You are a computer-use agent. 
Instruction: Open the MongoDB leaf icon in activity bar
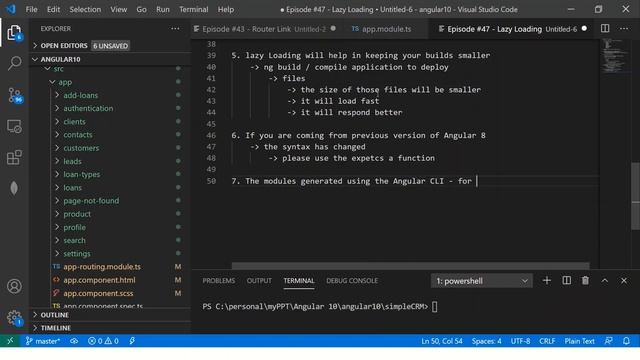coord(14,188)
